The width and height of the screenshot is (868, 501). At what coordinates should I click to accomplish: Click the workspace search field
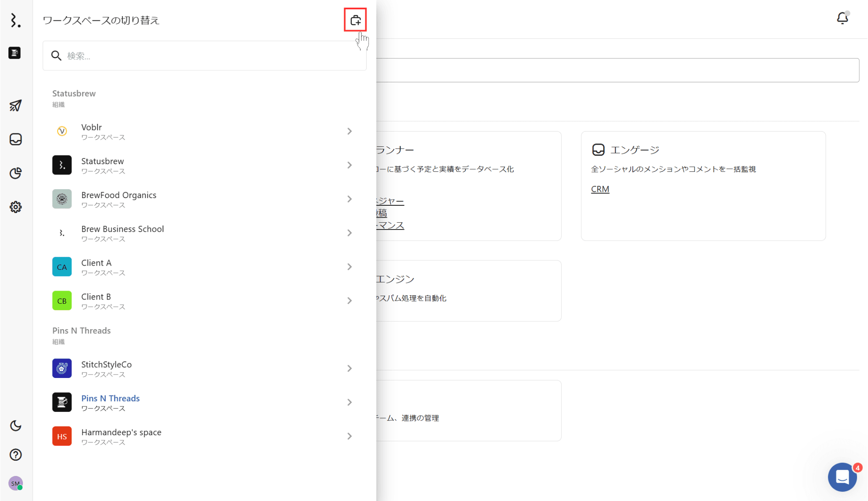point(204,56)
